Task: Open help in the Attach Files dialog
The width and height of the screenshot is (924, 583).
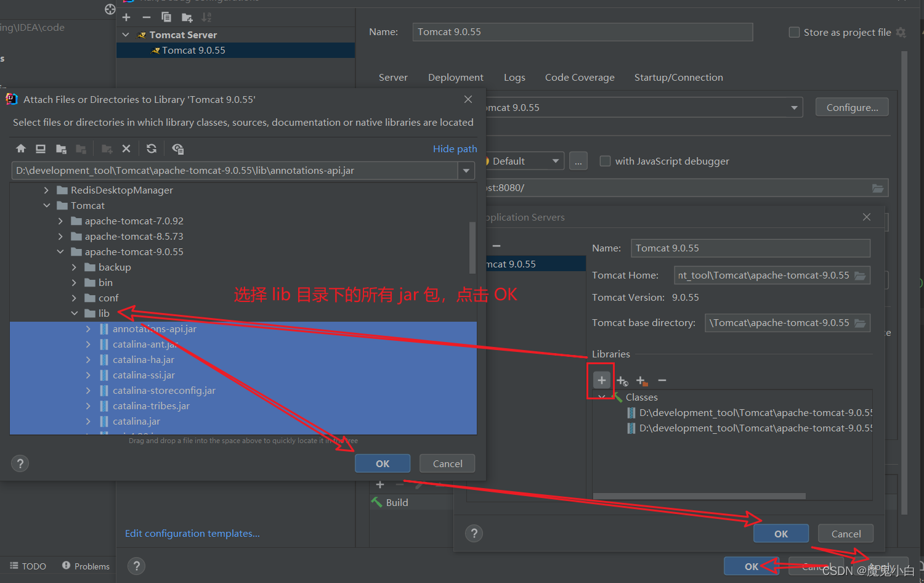Action: tap(20, 463)
